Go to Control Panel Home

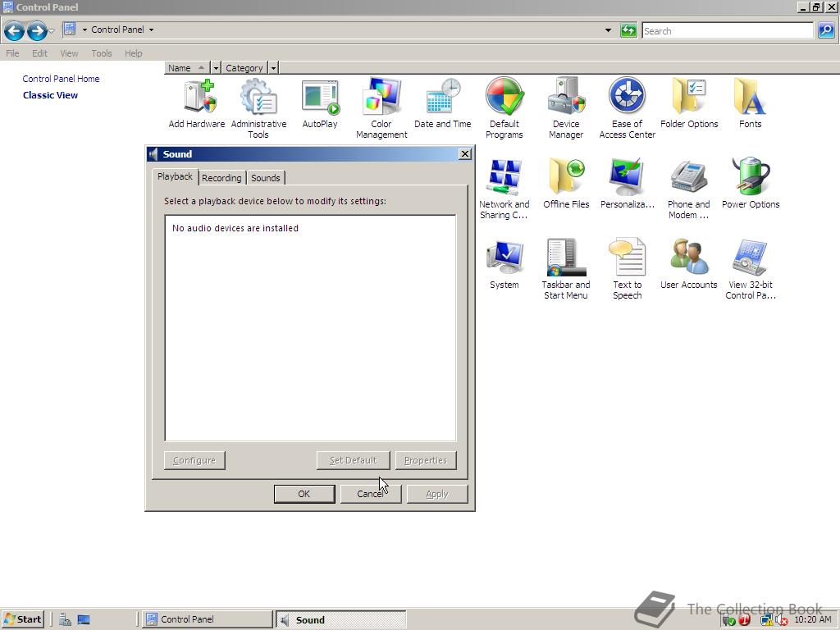[x=61, y=79]
